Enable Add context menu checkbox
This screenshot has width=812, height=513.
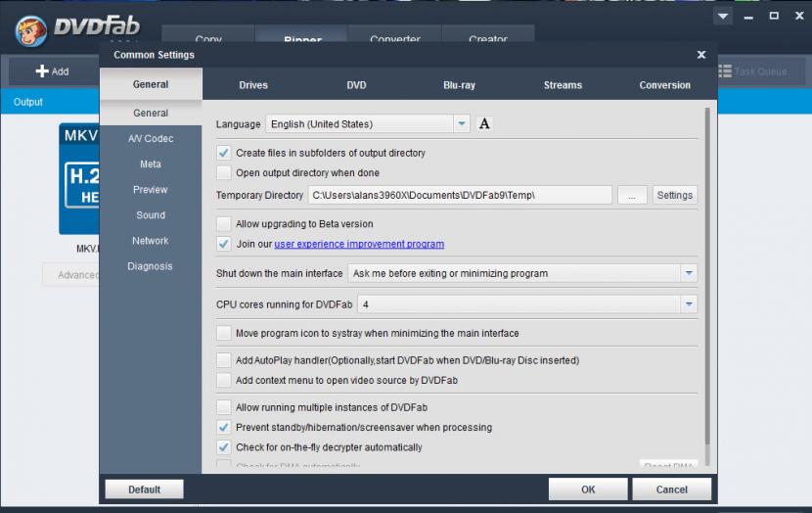coord(224,380)
